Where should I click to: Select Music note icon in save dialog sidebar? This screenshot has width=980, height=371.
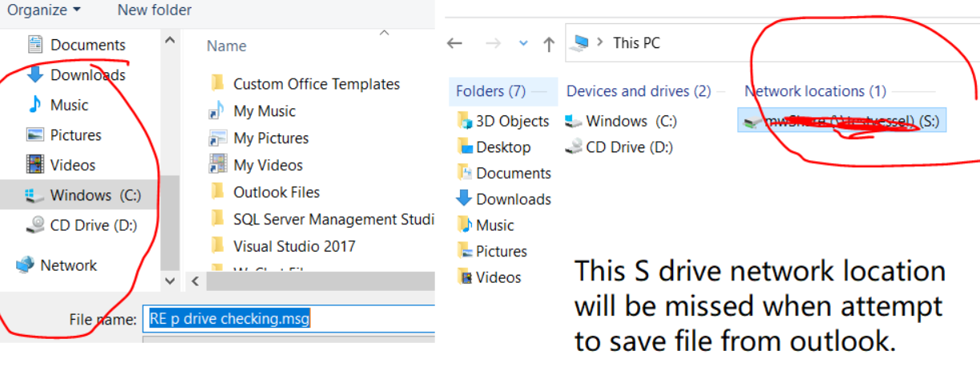34,104
